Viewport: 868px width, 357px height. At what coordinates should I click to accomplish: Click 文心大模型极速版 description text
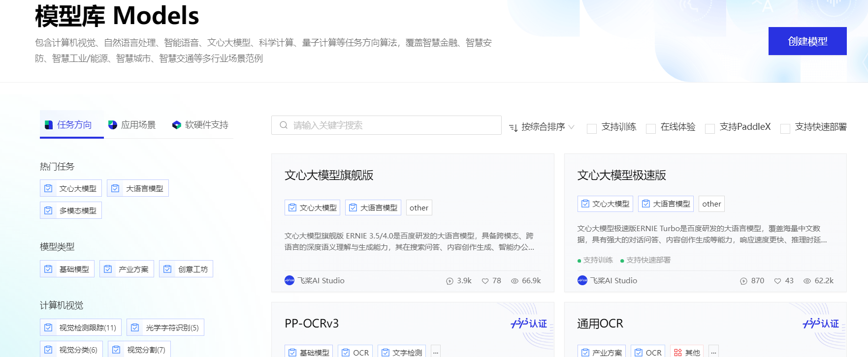pos(702,234)
